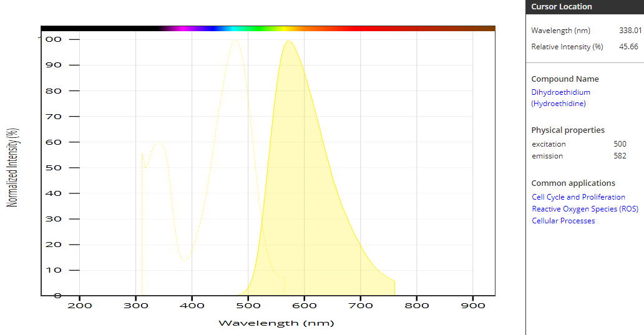This screenshot has height=335, width=644.
Task: Click the emission value 582
Action: (620, 156)
